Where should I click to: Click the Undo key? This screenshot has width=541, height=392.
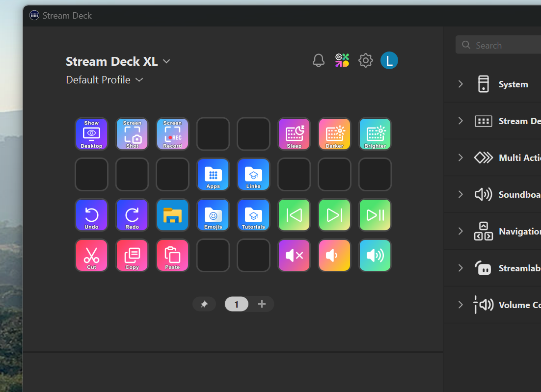point(91,215)
